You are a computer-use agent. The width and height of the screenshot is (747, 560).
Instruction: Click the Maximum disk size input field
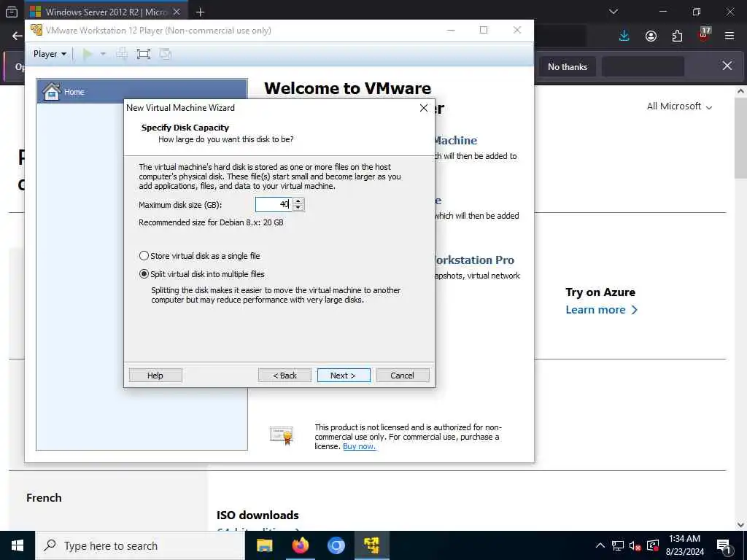[274, 204]
